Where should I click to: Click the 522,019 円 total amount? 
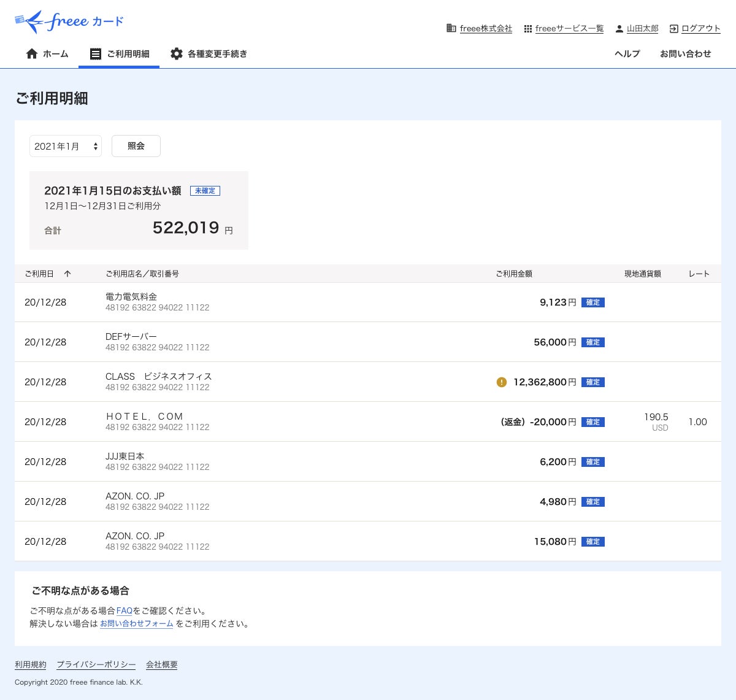[193, 228]
